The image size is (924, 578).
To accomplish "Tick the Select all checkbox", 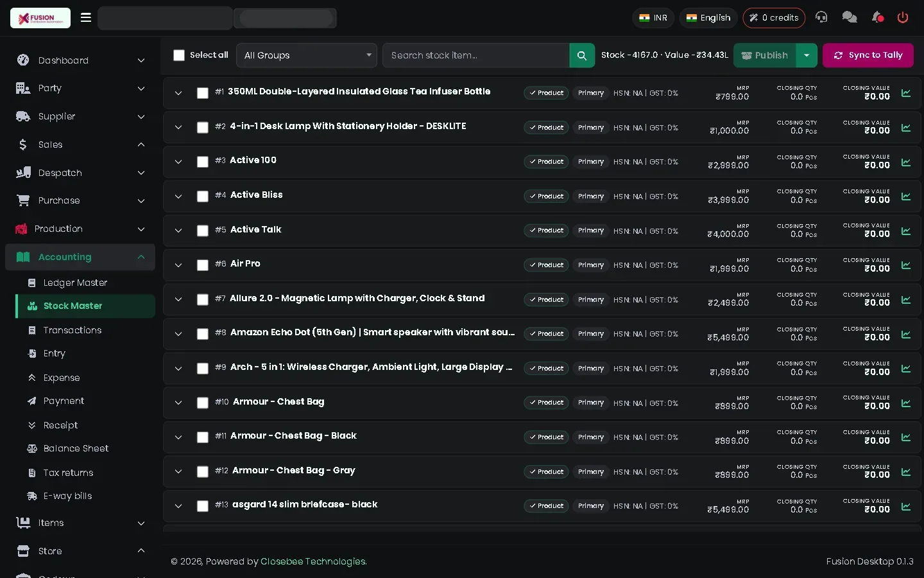I will pyautogui.click(x=179, y=55).
